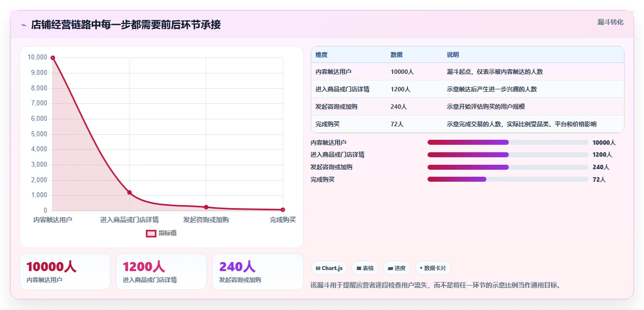
Task: Click table cell 240人
Action: (x=399, y=107)
